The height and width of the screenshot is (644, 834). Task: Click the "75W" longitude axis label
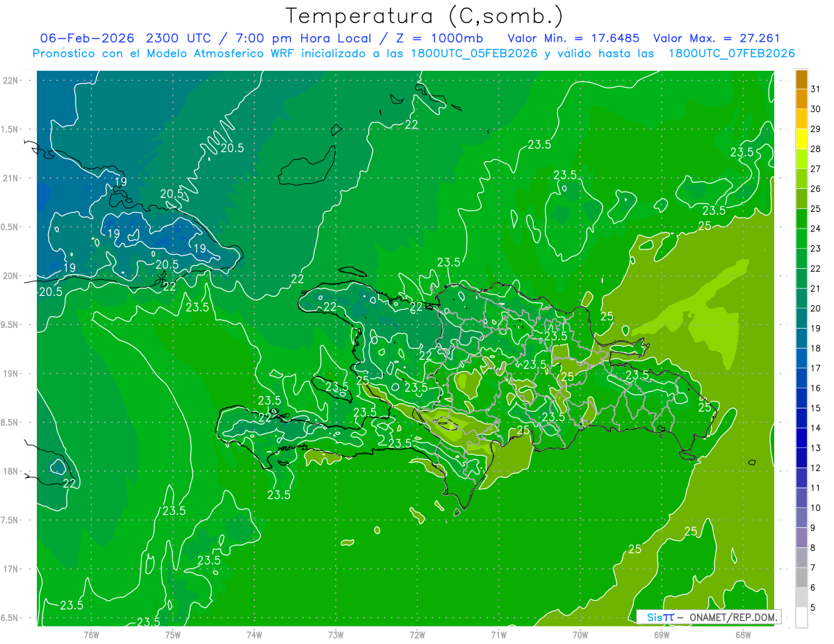point(172,634)
